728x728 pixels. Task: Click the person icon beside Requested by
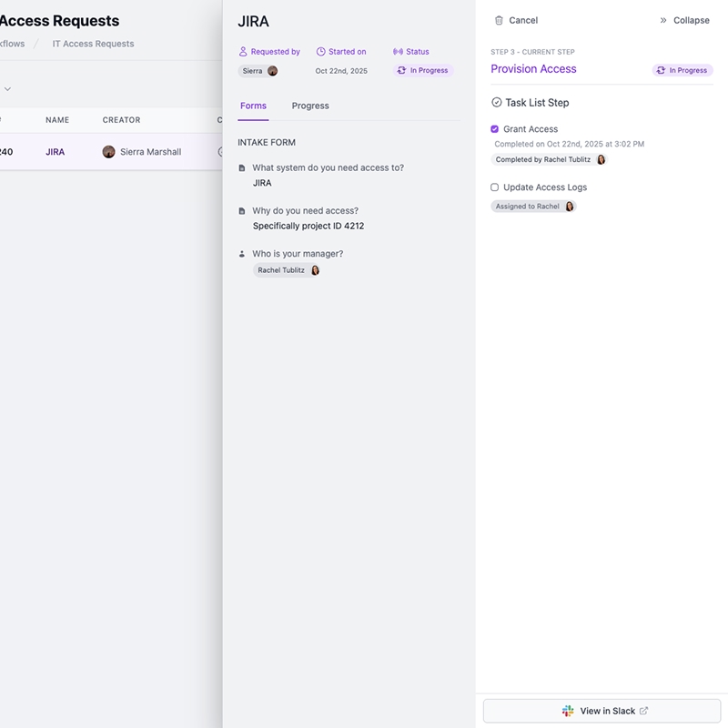click(243, 52)
